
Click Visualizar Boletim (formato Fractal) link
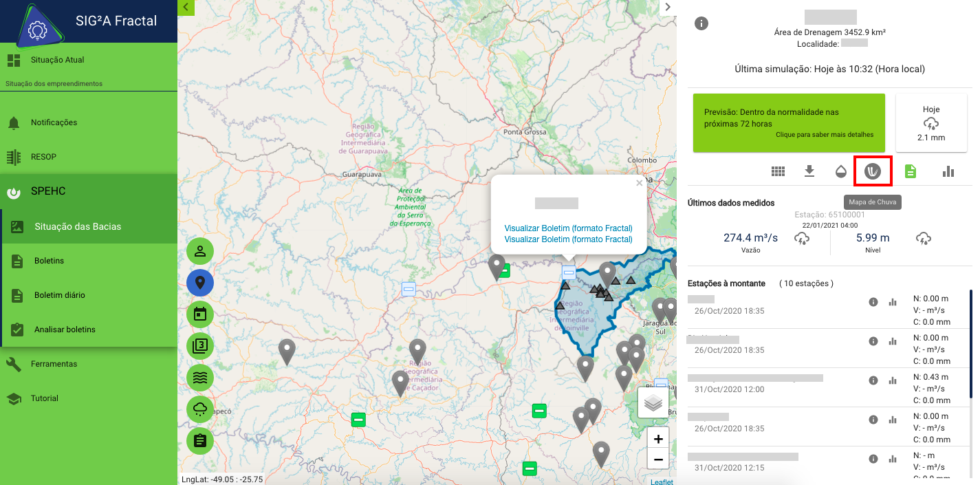[568, 228]
